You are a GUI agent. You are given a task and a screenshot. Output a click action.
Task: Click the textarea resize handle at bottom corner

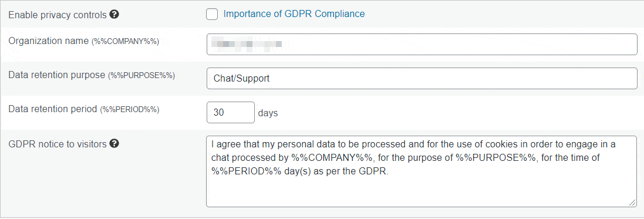632,203
